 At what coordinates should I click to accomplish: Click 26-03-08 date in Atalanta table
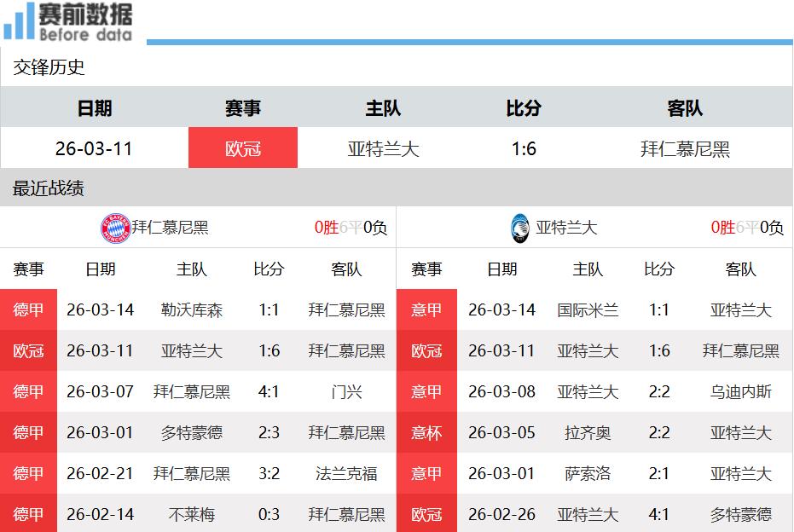(501, 392)
